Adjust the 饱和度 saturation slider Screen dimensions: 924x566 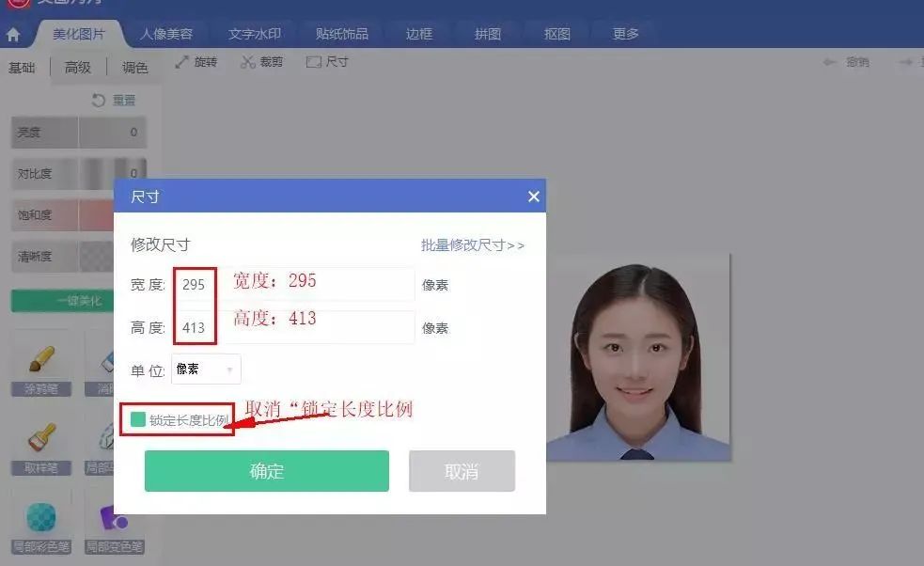(x=62, y=214)
